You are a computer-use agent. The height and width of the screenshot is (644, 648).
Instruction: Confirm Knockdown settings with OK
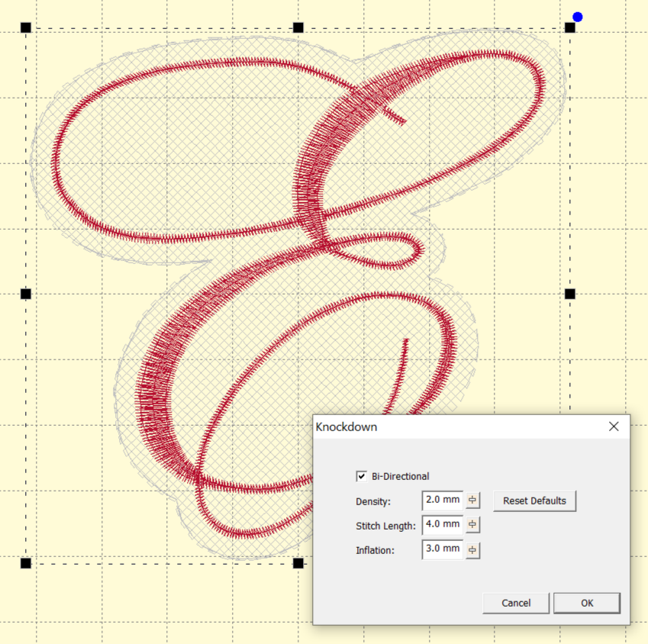pos(586,603)
